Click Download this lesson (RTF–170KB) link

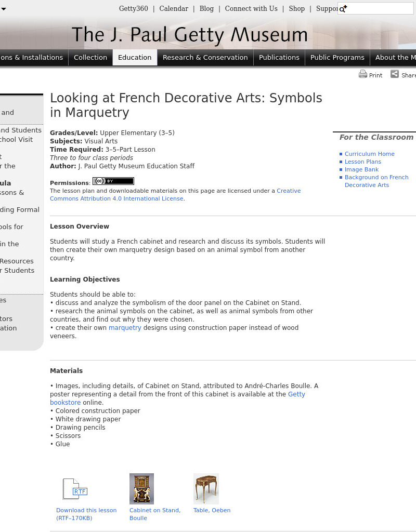tap(86, 514)
